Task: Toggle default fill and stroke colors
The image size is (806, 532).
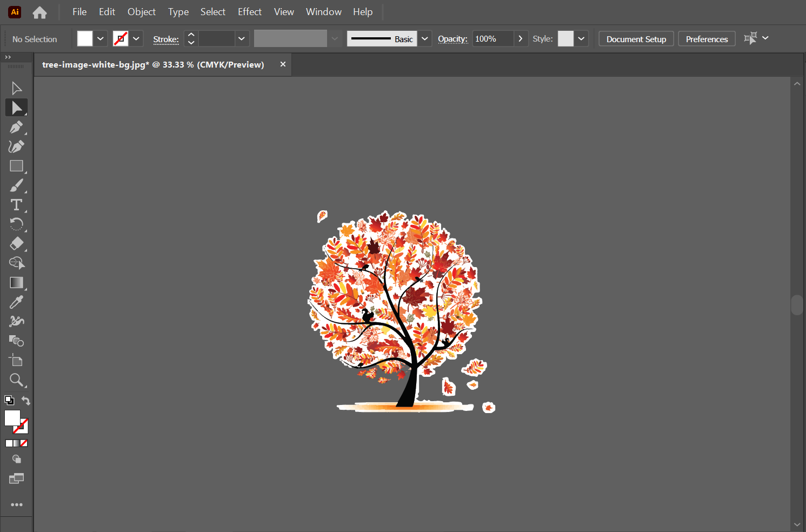Action: [9, 400]
